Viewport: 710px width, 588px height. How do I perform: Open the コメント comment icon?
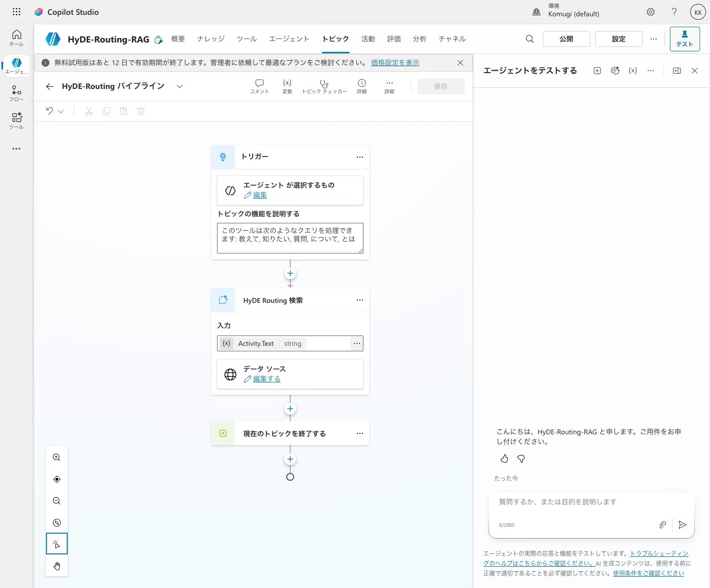tap(260, 86)
